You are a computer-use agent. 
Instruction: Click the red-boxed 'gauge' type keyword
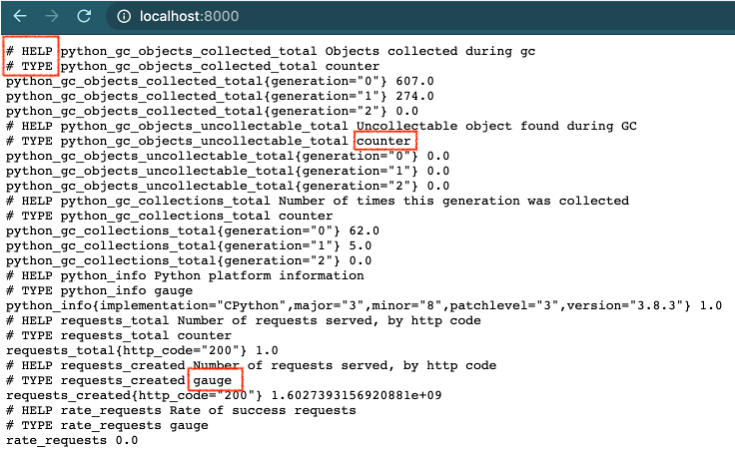211,381
